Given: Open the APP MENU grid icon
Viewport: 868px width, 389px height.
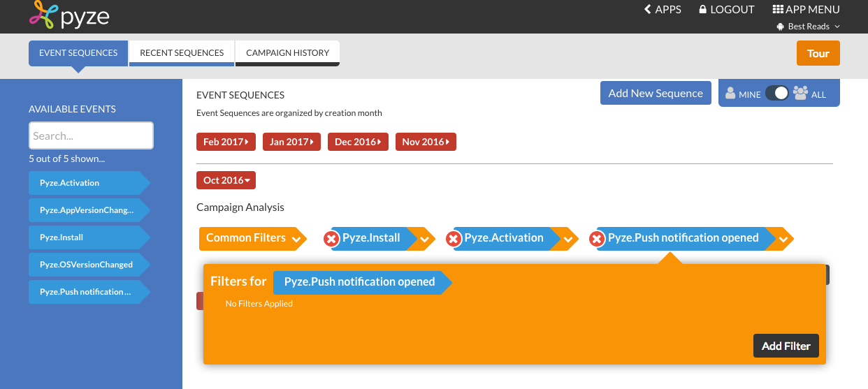Looking at the screenshot, I should pos(777,10).
